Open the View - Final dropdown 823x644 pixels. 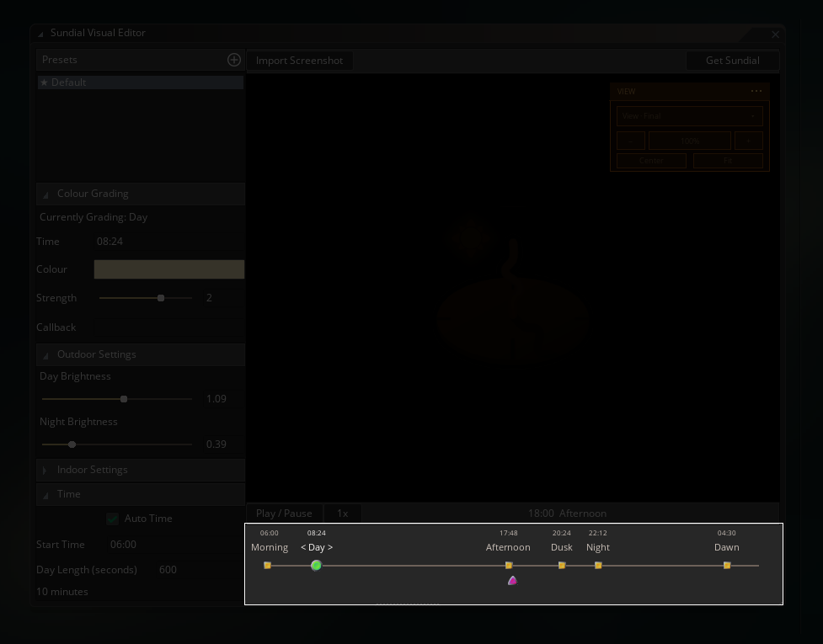pyautogui.click(x=690, y=116)
